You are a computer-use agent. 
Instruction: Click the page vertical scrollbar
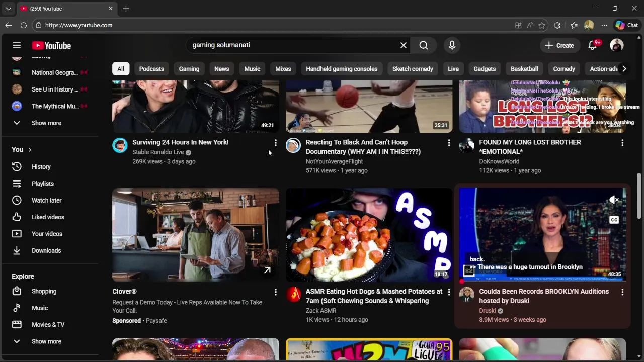(639, 196)
